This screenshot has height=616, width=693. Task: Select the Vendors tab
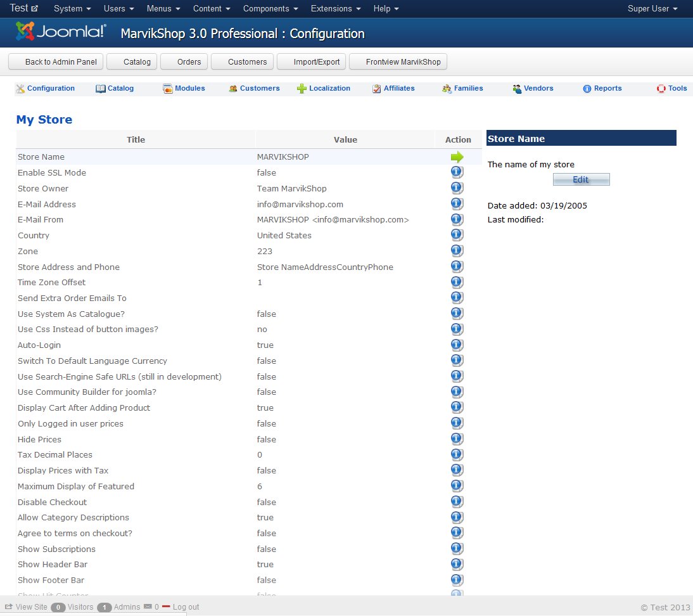tap(533, 89)
